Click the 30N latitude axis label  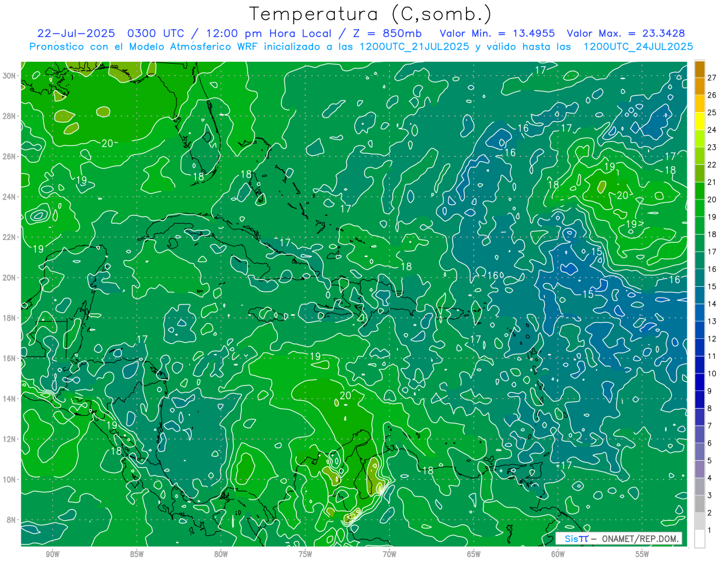coord(9,75)
